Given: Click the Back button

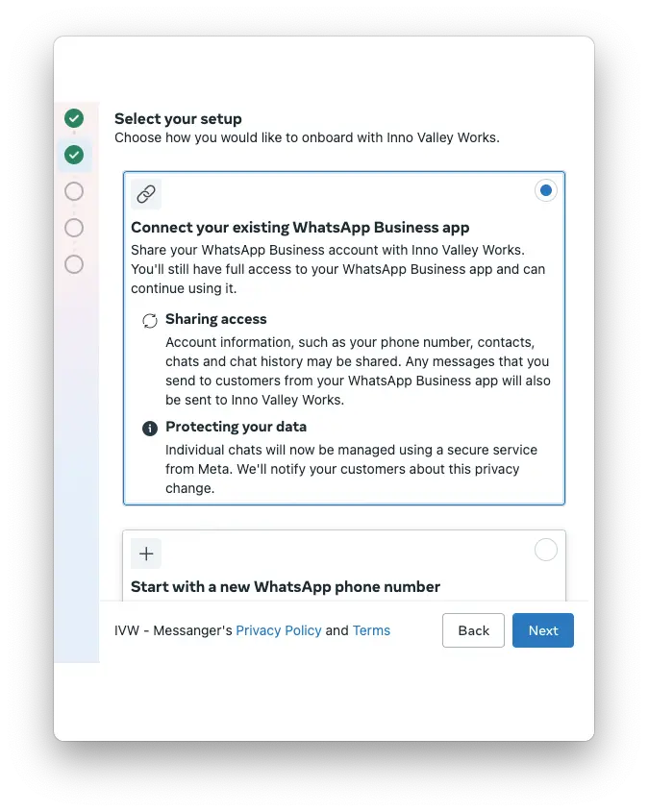Looking at the screenshot, I should pos(473,630).
